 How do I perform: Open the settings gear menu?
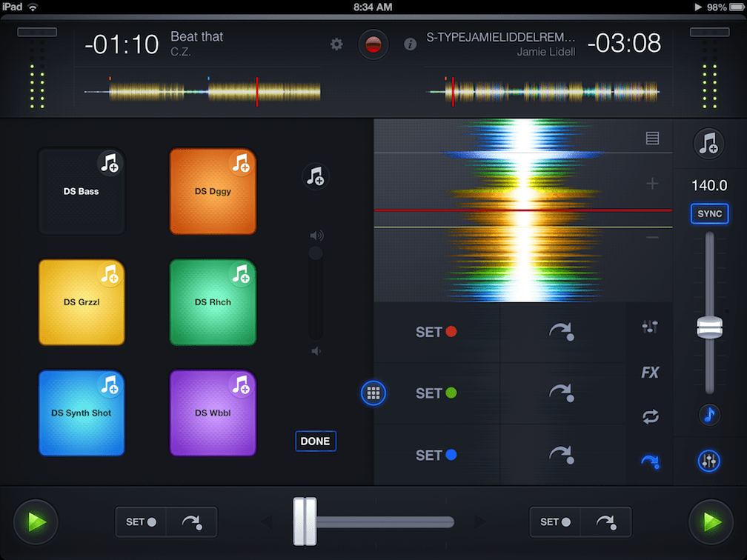[x=336, y=44]
